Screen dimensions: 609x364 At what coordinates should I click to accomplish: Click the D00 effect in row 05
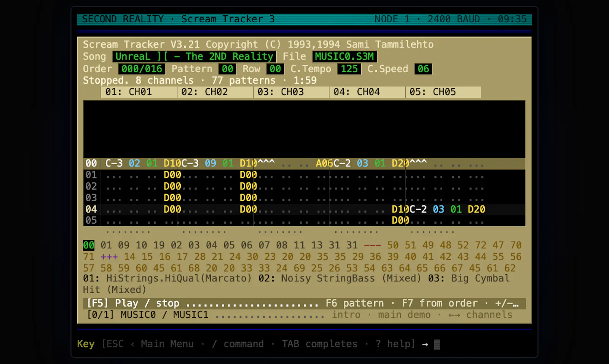point(400,221)
